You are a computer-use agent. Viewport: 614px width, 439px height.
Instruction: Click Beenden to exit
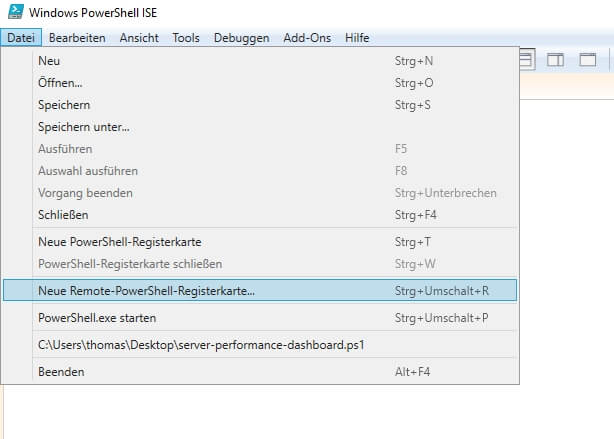[x=260, y=372]
